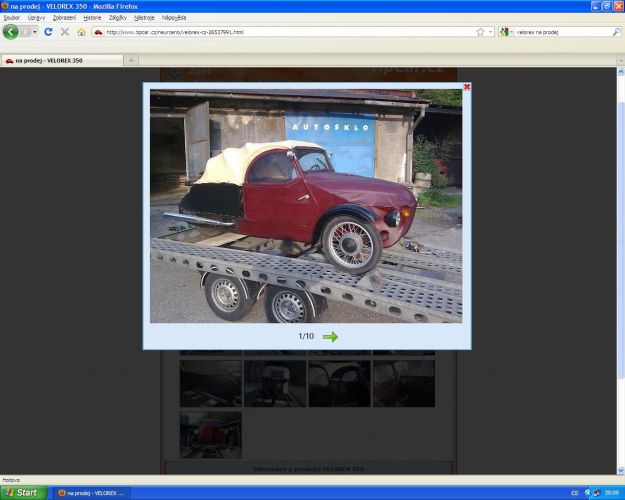Click the system tray clock
Viewport: 625px width, 500px height.
[x=611, y=493]
